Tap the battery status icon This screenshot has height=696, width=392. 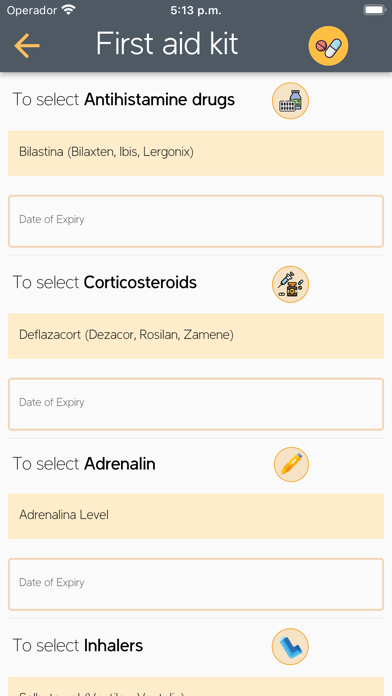pyautogui.click(x=374, y=10)
